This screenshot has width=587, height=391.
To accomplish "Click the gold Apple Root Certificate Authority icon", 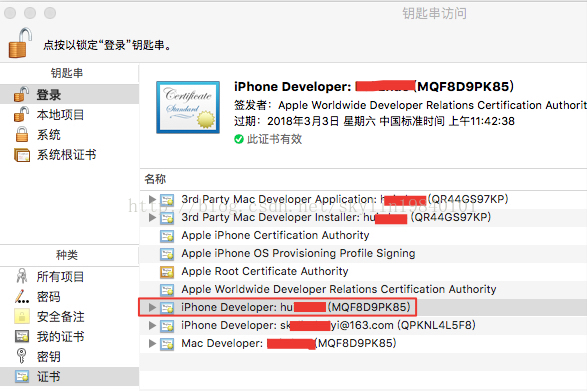I will click(167, 272).
